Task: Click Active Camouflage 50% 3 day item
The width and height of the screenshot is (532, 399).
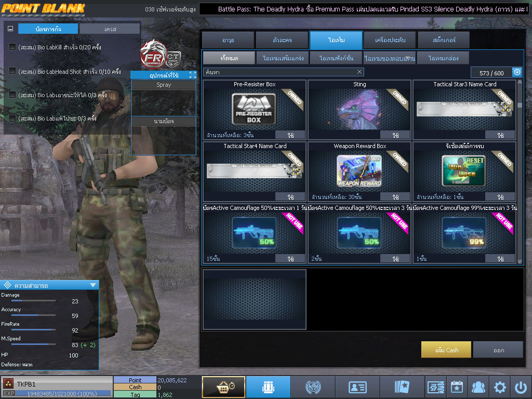Action: 360,233
